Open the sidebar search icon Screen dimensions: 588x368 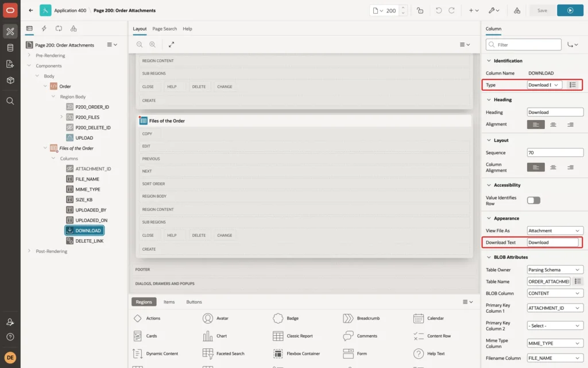point(10,101)
